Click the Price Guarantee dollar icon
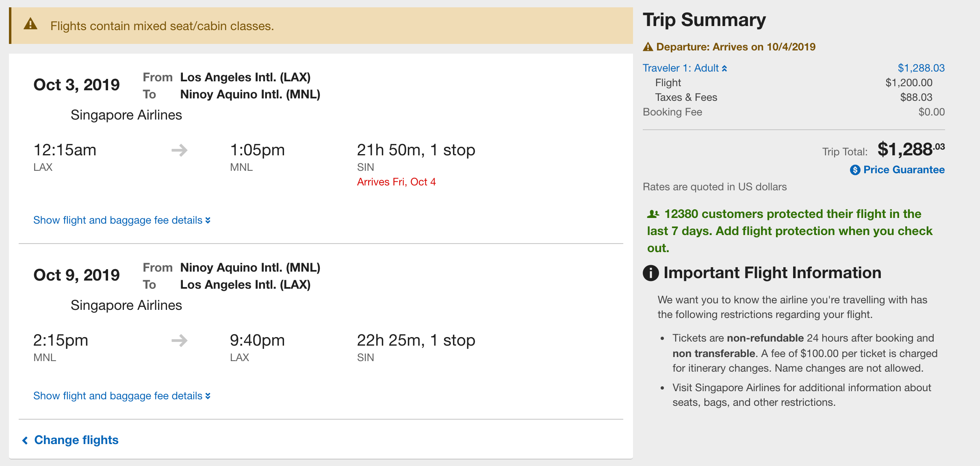The height and width of the screenshot is (466, 980). [x=855, y=170]
